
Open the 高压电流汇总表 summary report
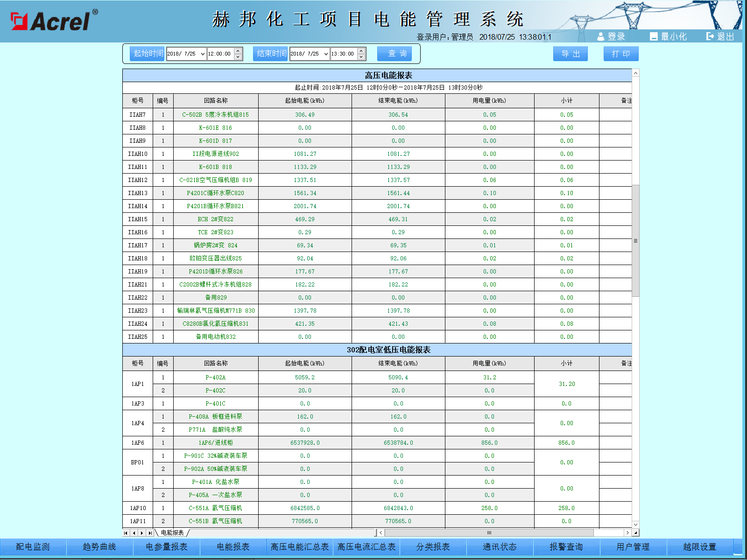tap(366, 546)
